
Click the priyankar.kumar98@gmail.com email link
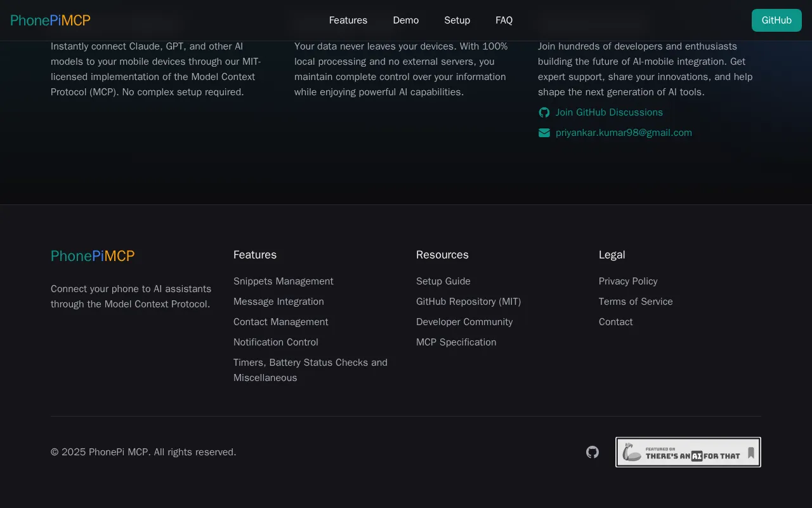pos(624,133)
